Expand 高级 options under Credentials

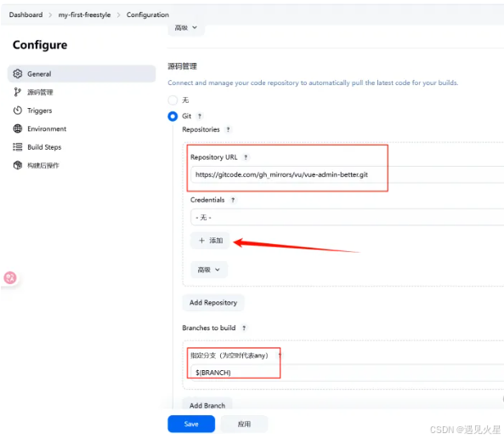[x=209, y=270]
